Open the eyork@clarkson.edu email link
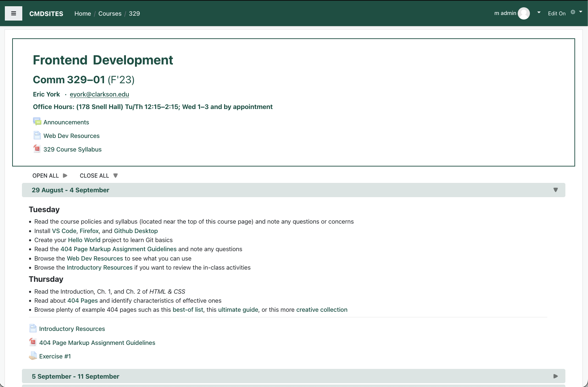The height and width of the screenshot is (387, 588). pos(100,94)
